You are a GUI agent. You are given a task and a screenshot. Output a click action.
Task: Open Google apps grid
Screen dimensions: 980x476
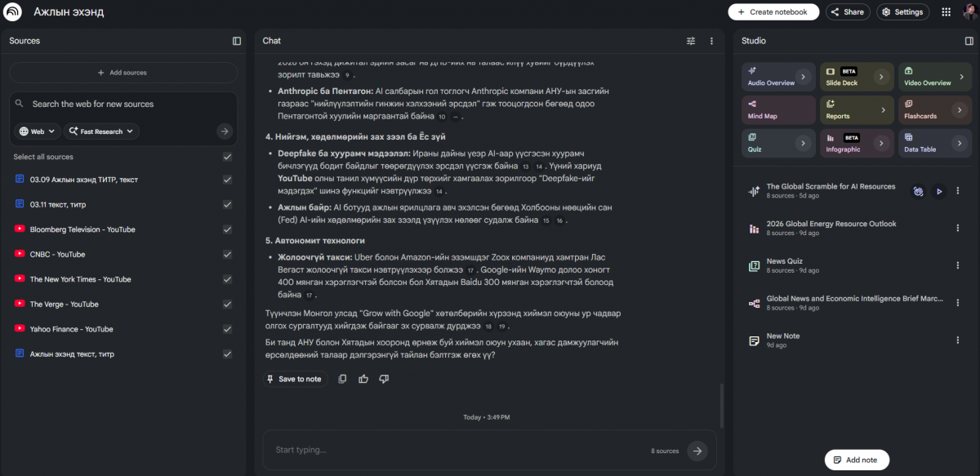(x=947, y=12)
